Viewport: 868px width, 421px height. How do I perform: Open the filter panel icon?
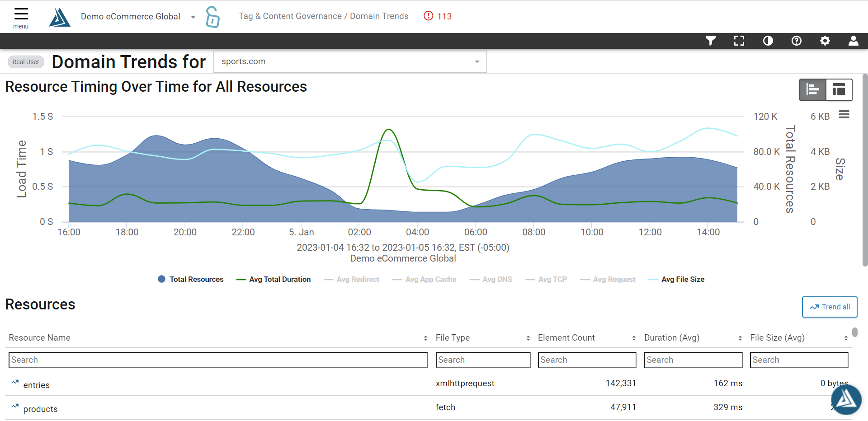pos(710,41)
